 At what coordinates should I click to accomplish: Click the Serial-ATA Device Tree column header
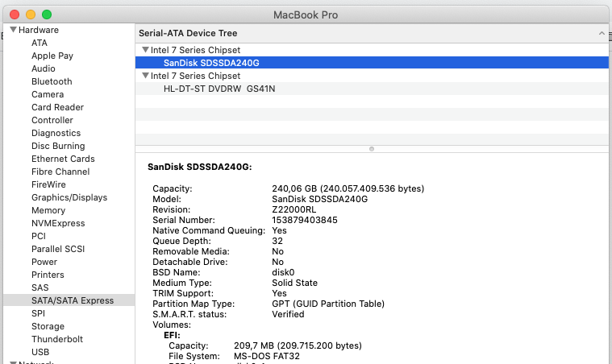click(x=372, y=33)
